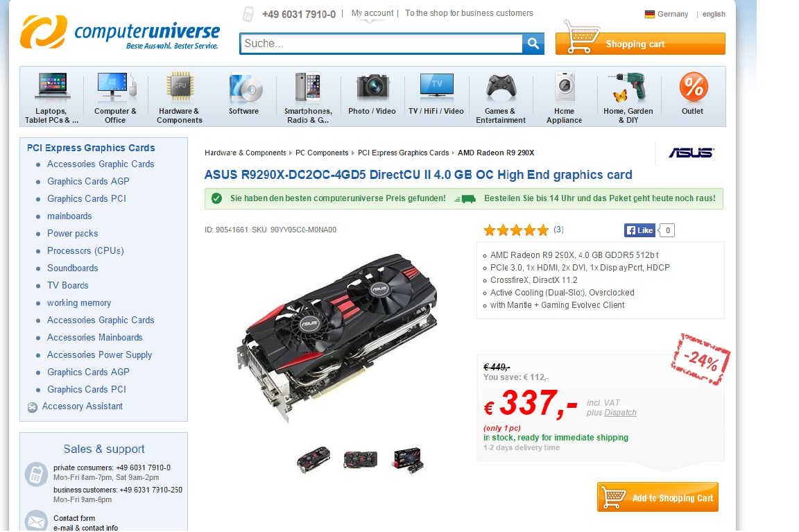The width and height of the screenshot is (799, 532).
Task: Open Processors (CPUs) in sidebar
Action: [x=85, y=250]
